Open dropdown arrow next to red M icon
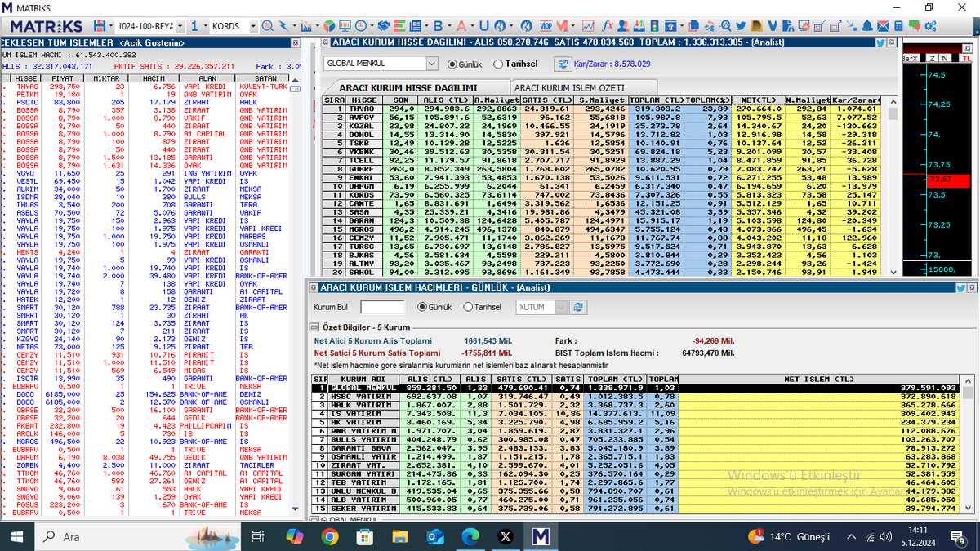Screen dimensions: 980x551 pyautogui.click(x=572, y=26)
